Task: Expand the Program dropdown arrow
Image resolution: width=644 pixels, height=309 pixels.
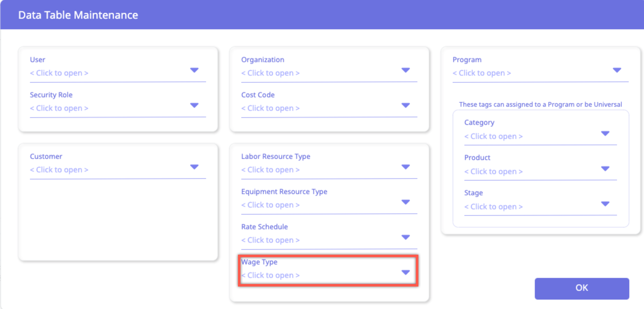Action: coord(617,70)
